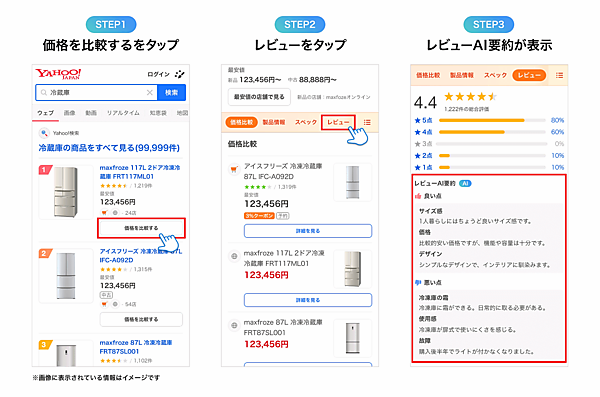
Task: Switch to the 動画 search tab
Action: (x=91, y=113)
